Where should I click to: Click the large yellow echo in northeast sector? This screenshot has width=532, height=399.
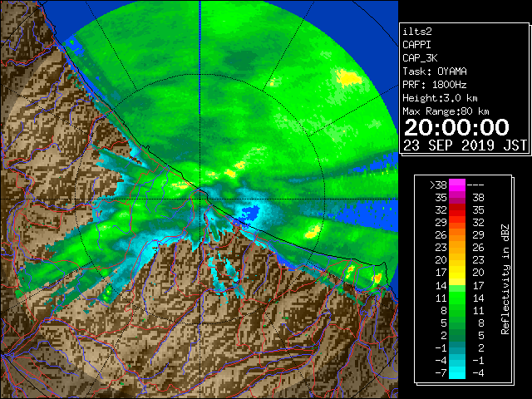(x=348, y=77)
